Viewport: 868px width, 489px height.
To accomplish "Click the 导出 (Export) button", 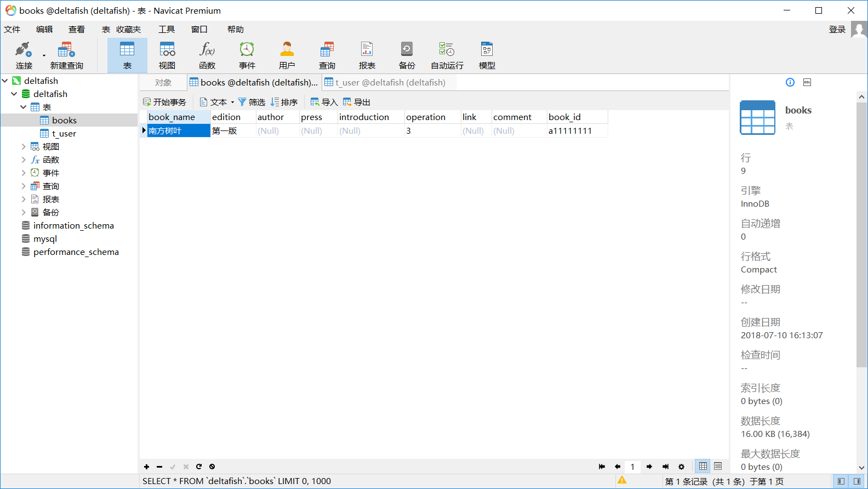I will tap(356, 102).
